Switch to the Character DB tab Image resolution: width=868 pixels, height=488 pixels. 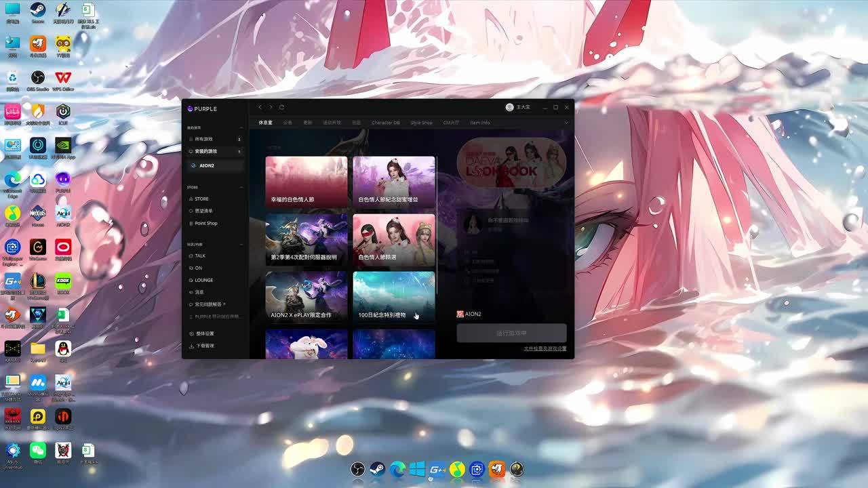pos(385,123)
